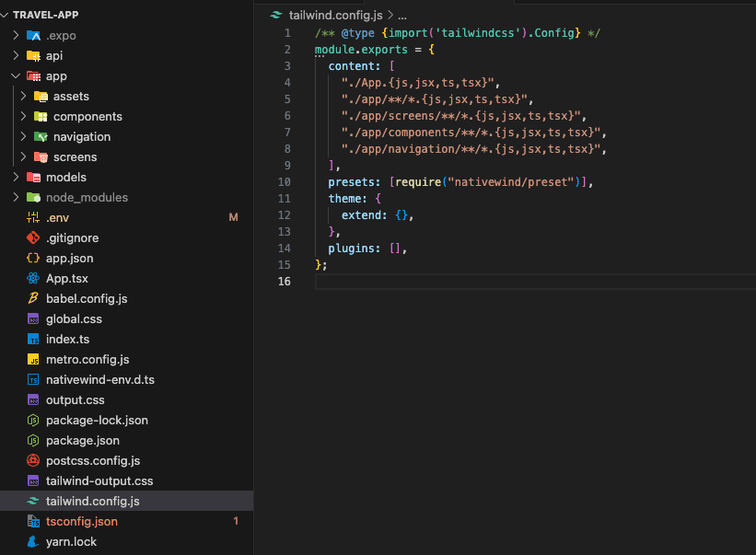
Task: Open package.json
Action: [127, 440]
